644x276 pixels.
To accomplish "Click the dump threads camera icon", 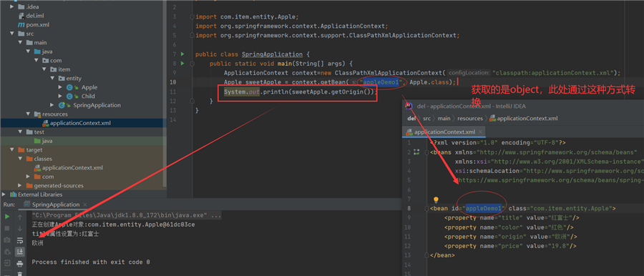I will [x=7, y=240].
